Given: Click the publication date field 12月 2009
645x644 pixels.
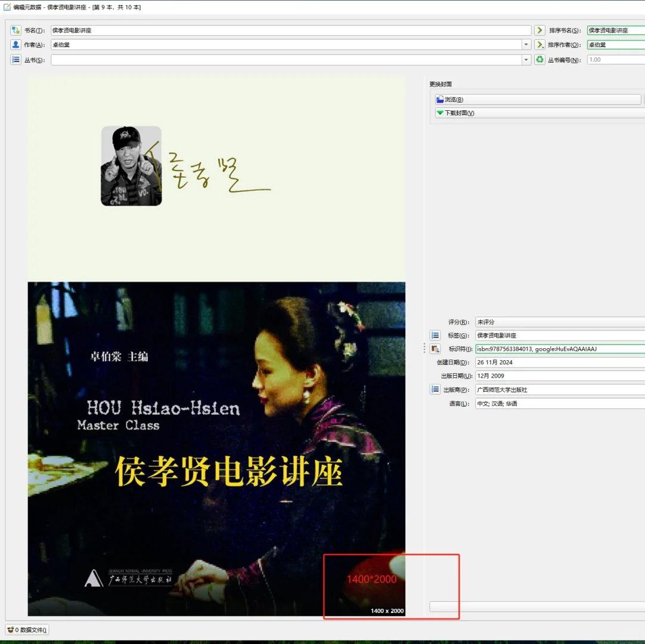Looking at the screenshot, I should pos(560,376).
